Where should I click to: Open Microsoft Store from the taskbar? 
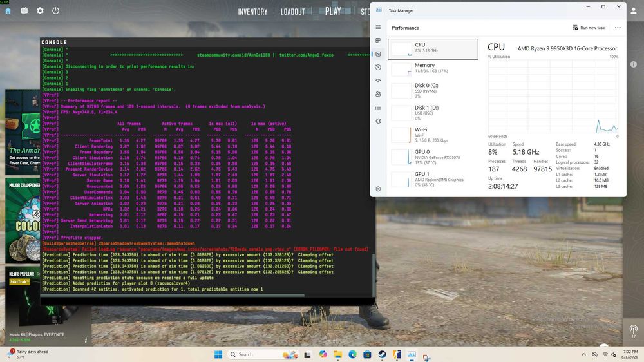pyautogui.click(x=367, y=355)
